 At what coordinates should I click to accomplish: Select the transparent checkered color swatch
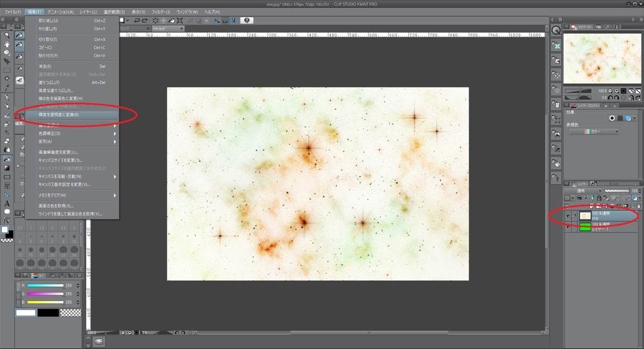[70, 313]
